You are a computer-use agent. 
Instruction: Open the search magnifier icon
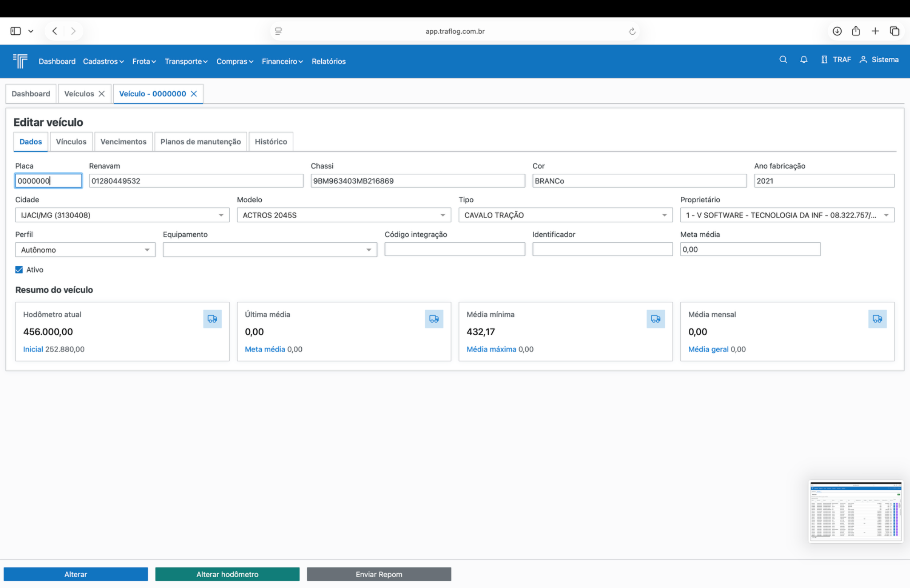(783, 60)
